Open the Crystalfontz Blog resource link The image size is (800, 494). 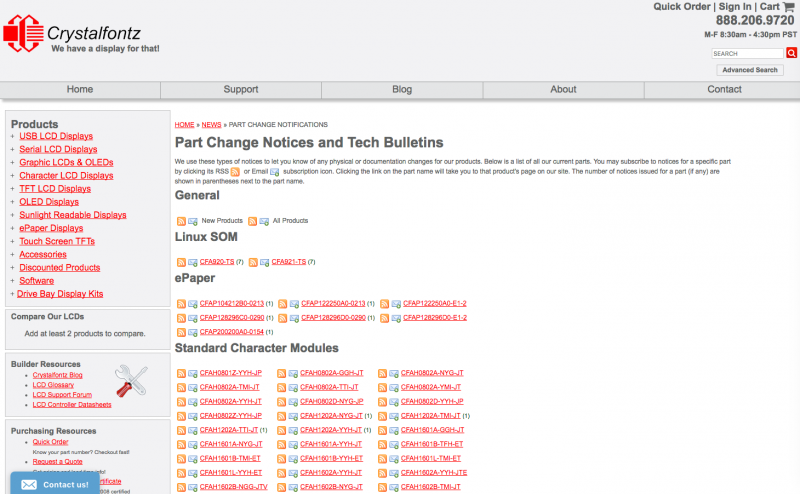point(58,375)
